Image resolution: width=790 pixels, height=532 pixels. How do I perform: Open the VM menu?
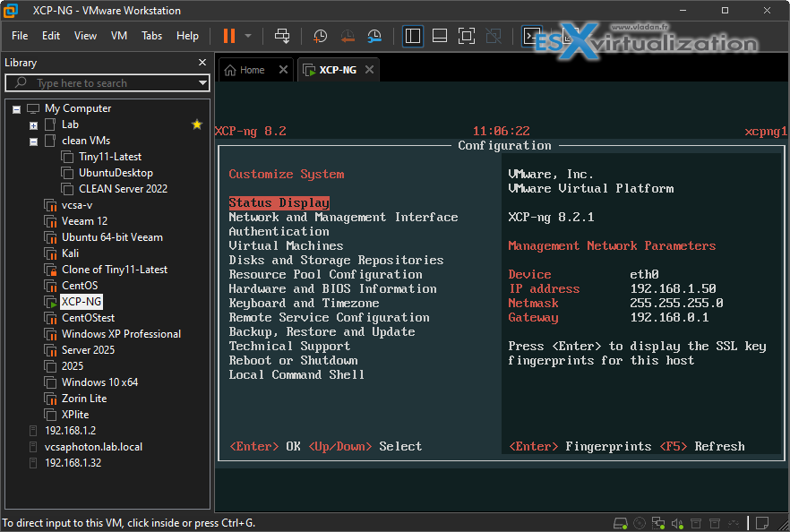point(119,36)
